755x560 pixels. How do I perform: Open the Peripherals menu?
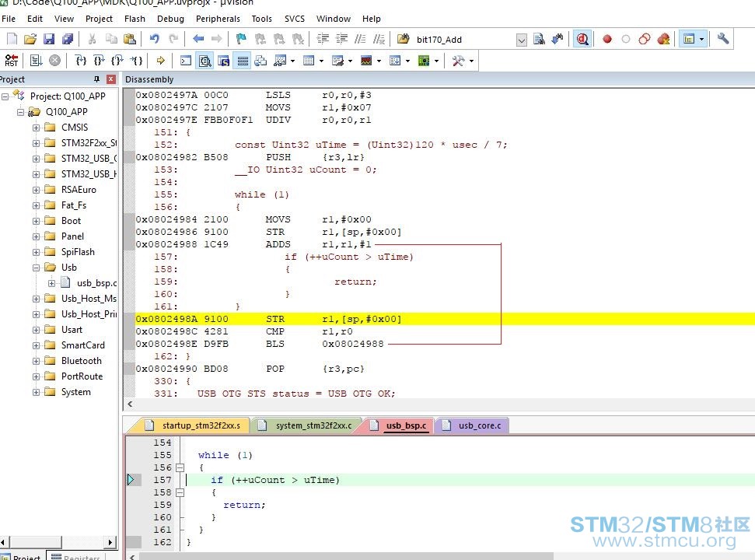218,19
